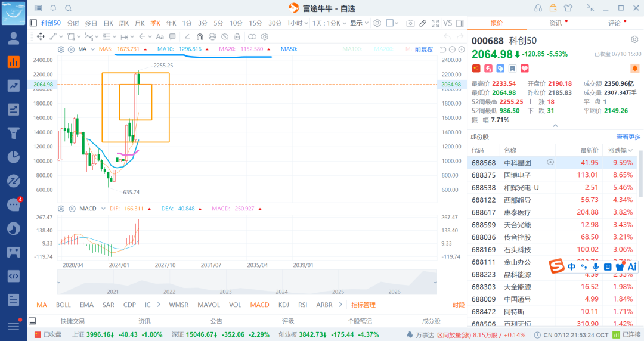Image resolution: width=644 pixels, height=341 pixels.
Task: Click the price alert bell icon
Action: (x=634, y=68)
